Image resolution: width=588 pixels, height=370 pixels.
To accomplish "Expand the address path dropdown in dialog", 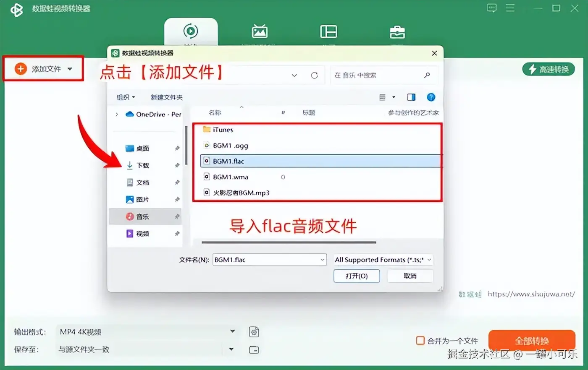I will (294, 76).
